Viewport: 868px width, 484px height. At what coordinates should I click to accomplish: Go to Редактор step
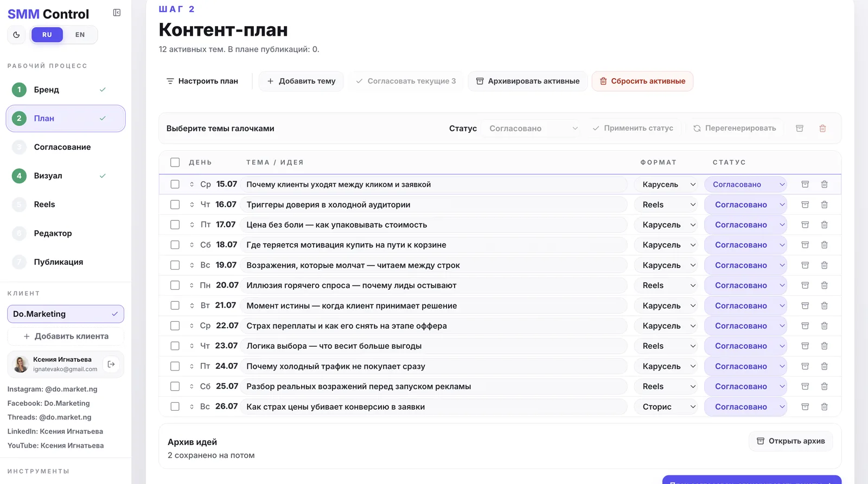tap(66, 233)
